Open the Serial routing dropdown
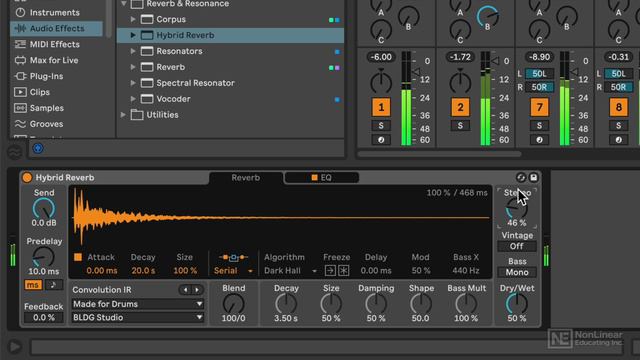This screenshot has height=360, width=640. tap(233, 271)
